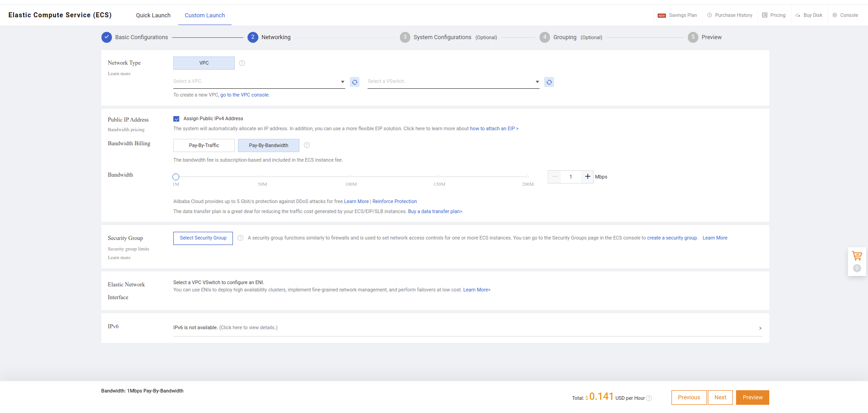Go to Basic Configurations step

[141, 37]
